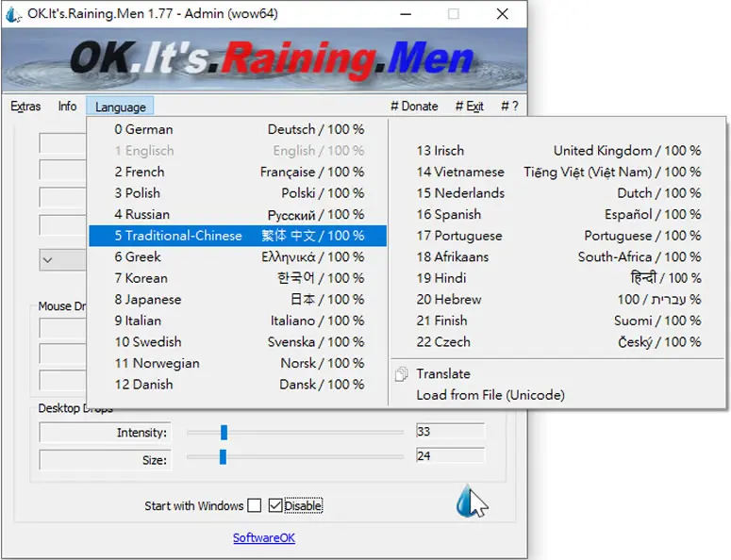Image resolution: width=731 pixels, height=560 pixels.
Task: Expand the dropdown arrow on left panel
Action: pos(47,260)
